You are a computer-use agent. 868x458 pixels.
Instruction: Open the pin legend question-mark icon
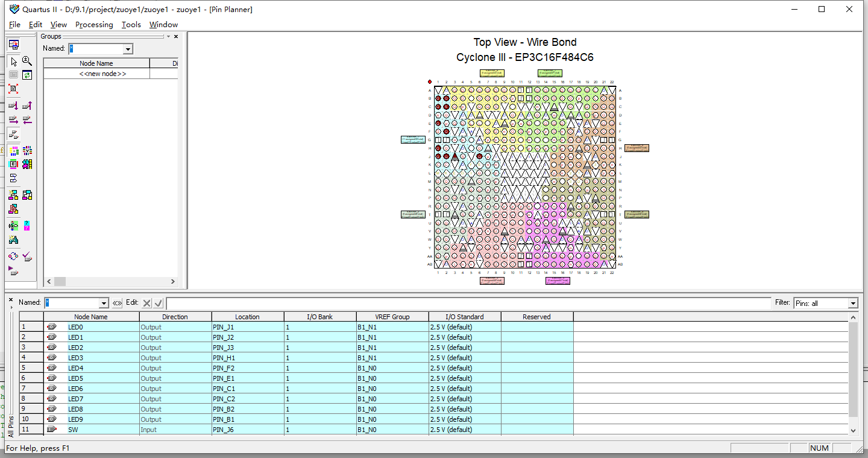click(x=27, y=226)
